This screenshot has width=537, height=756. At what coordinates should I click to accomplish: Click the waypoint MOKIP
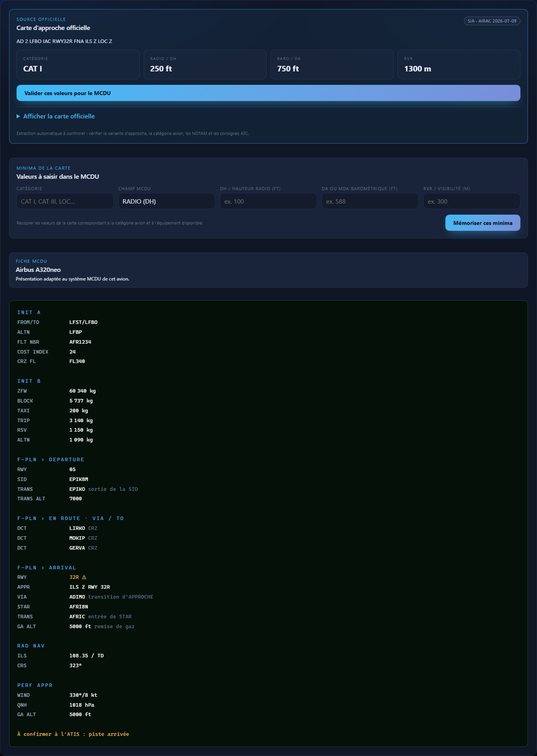coord(77,538)
